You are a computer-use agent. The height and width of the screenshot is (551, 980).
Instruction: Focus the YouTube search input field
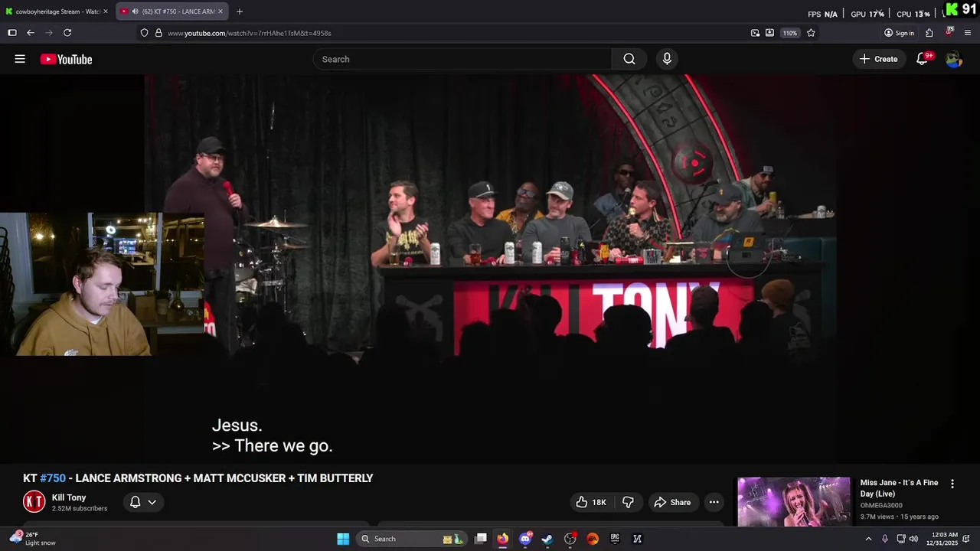(463, 59)
